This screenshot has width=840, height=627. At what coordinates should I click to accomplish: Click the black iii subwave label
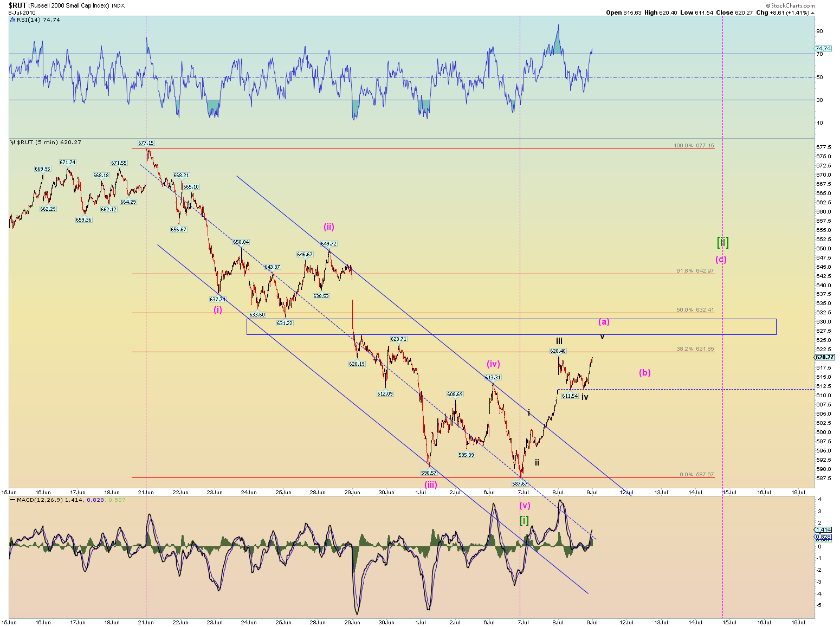tap(559, 341)
